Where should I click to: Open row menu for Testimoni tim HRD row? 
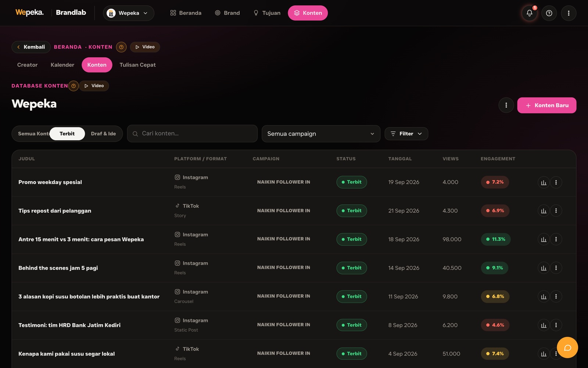click(x=556, y=325)
